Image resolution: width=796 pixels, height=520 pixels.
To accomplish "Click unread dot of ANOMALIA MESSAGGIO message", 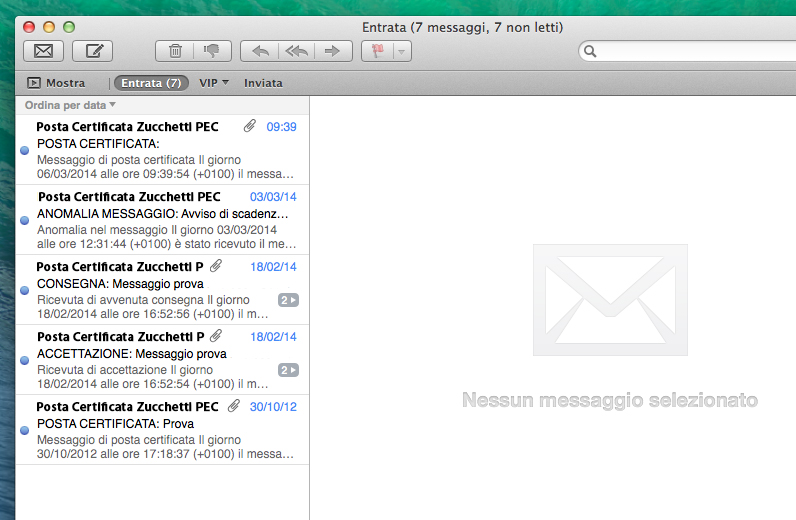I will point(24,220).
